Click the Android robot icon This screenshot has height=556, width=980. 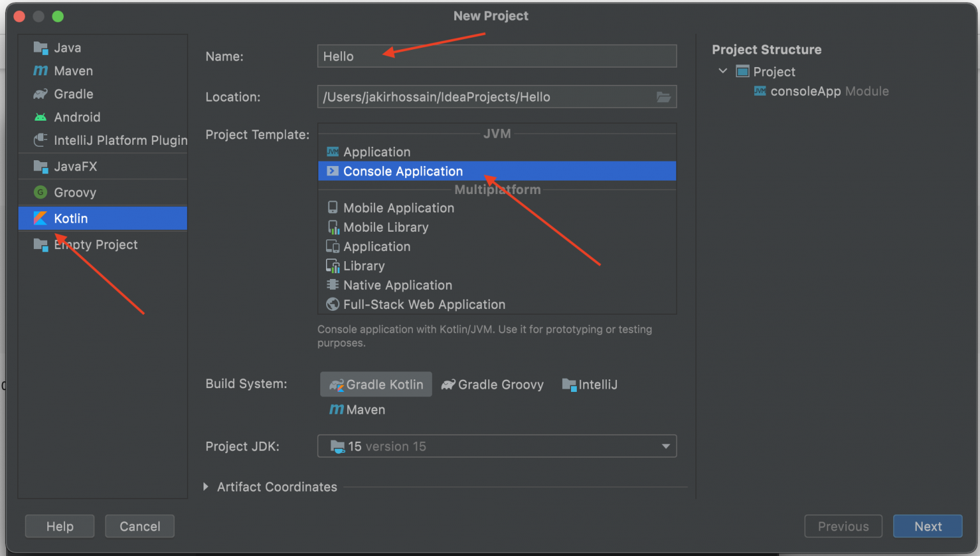[x=40, y=117]
